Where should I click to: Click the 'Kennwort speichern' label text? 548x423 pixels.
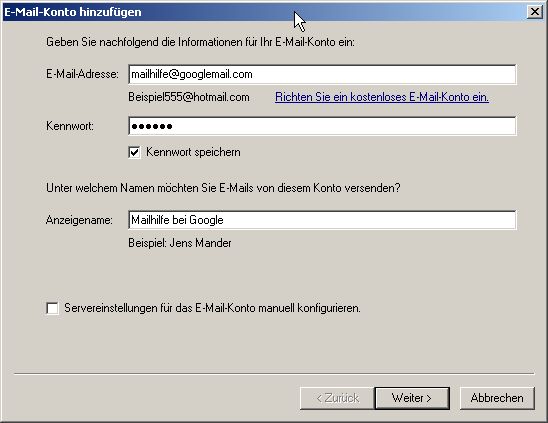pyautogui.click(x=193, y=152)
